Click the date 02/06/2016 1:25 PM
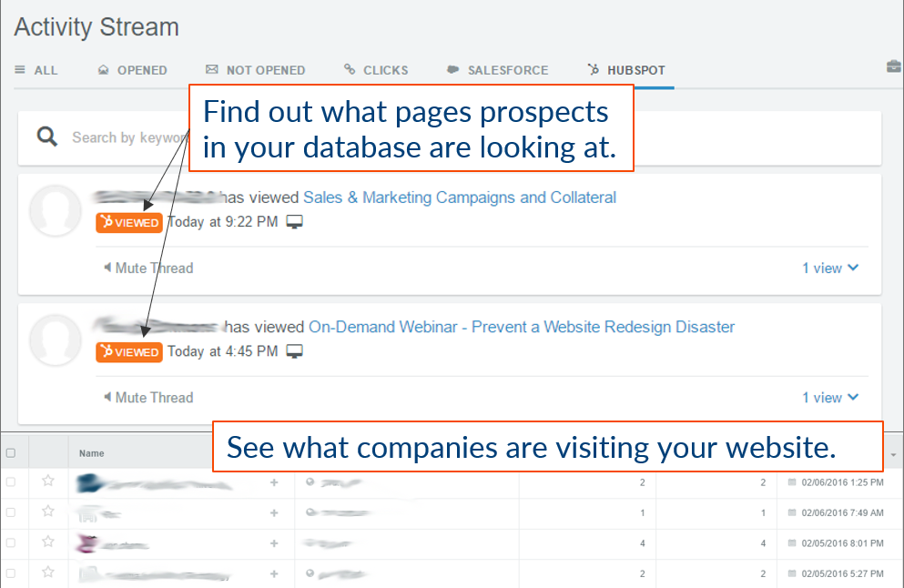904x588 pixels. [x=842, y=482]
